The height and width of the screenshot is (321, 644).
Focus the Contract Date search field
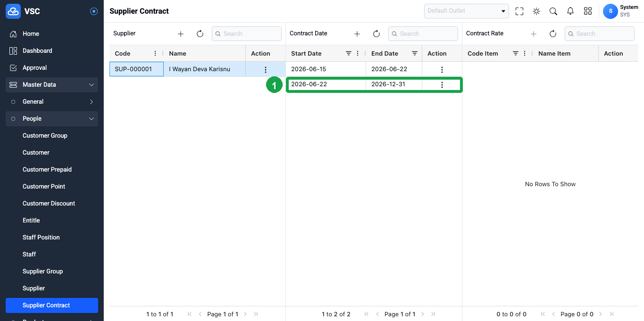point(423,33)
